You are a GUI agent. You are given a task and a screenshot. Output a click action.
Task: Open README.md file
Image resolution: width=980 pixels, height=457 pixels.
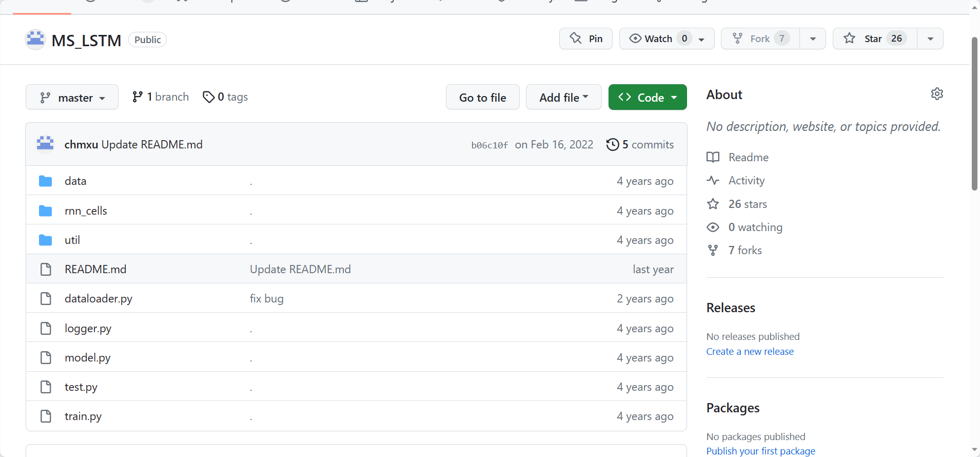[x=95, y=270]
